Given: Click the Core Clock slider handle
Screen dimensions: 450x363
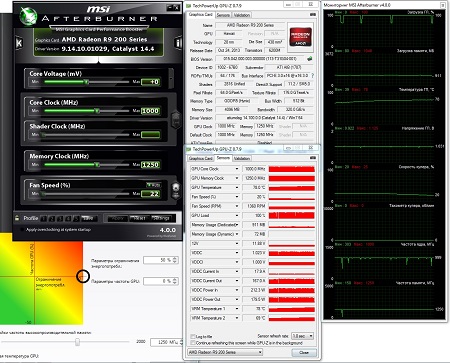Looking at the screenshot, I should 97,111.
